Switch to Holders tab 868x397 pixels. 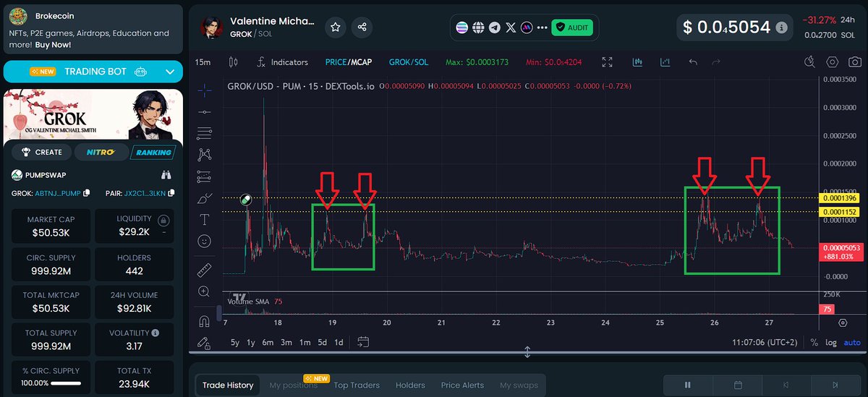click(x=410, y=385)
